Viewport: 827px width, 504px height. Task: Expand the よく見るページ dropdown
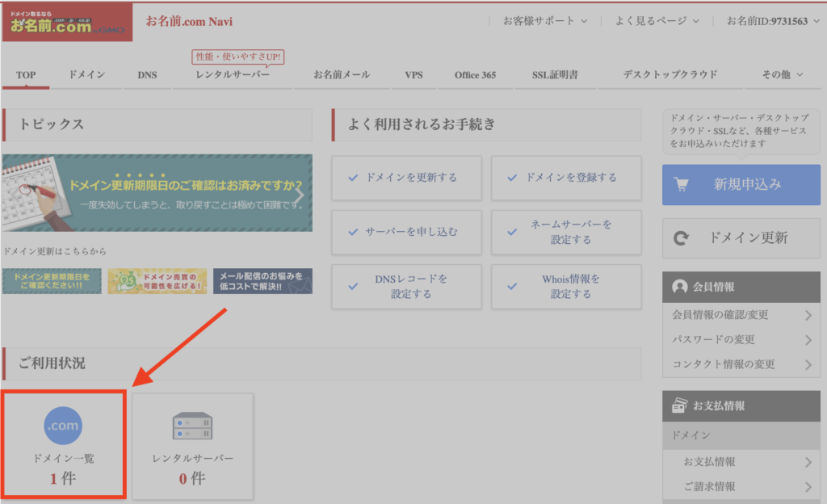tap(657, 21)
